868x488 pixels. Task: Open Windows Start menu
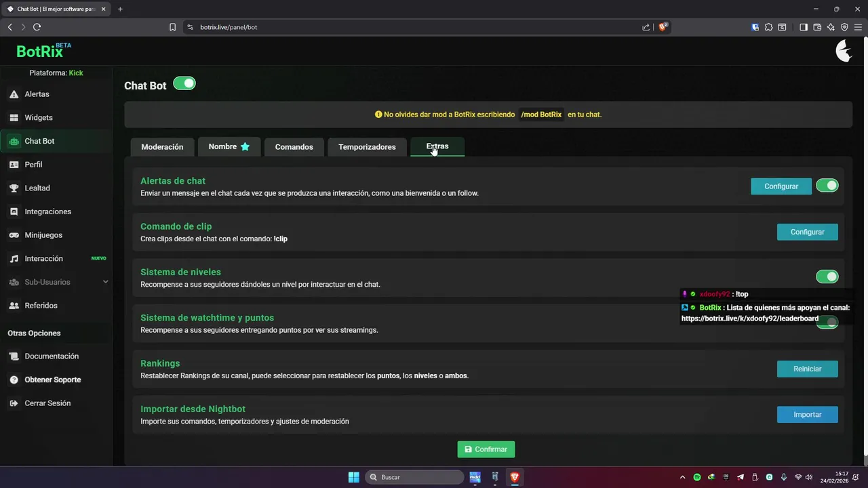tap(353, 477)
